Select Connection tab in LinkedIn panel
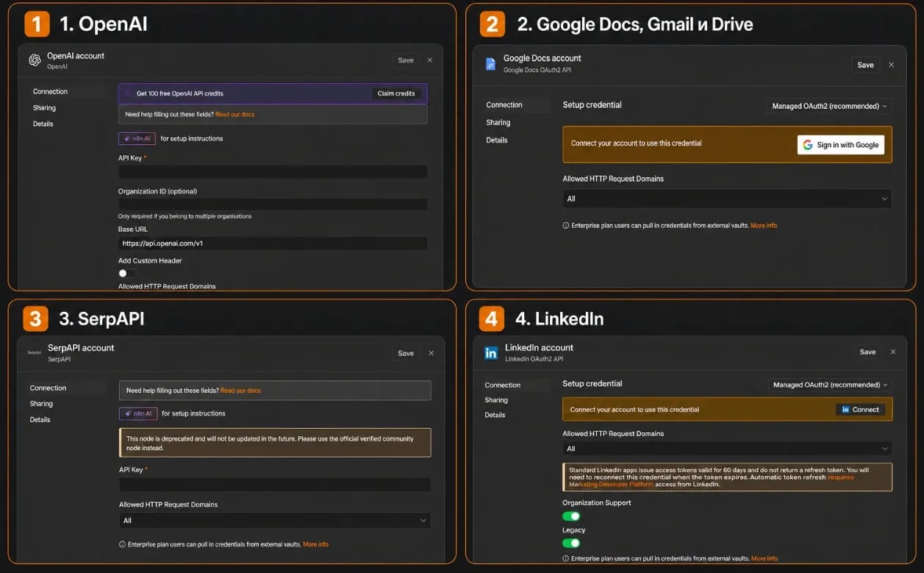Screen dimensions: 924x573 (503, 385)
